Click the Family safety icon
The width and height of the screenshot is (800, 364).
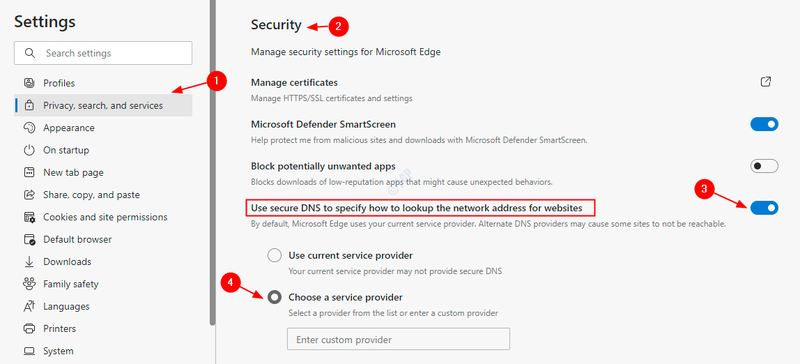[x=30, y=284]
